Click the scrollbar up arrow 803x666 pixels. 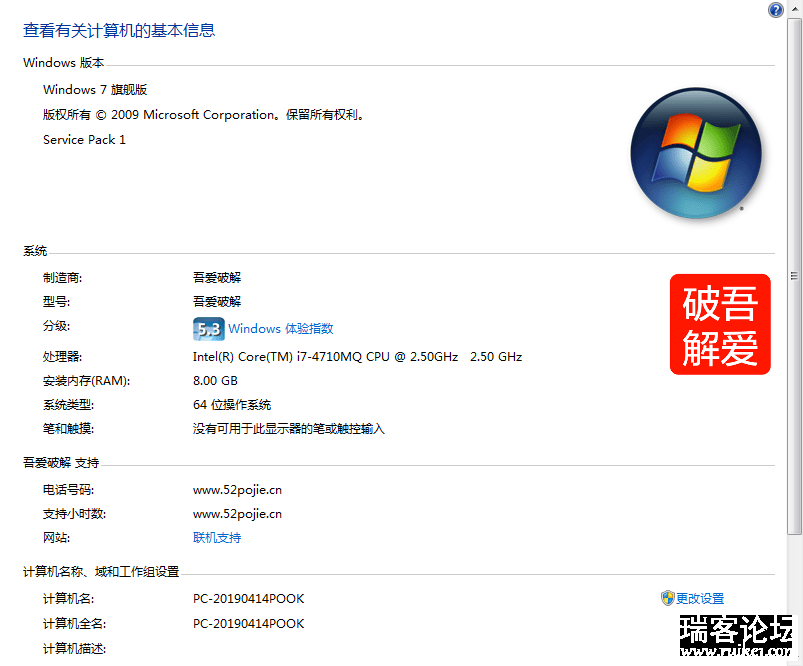tap(795, 9)
